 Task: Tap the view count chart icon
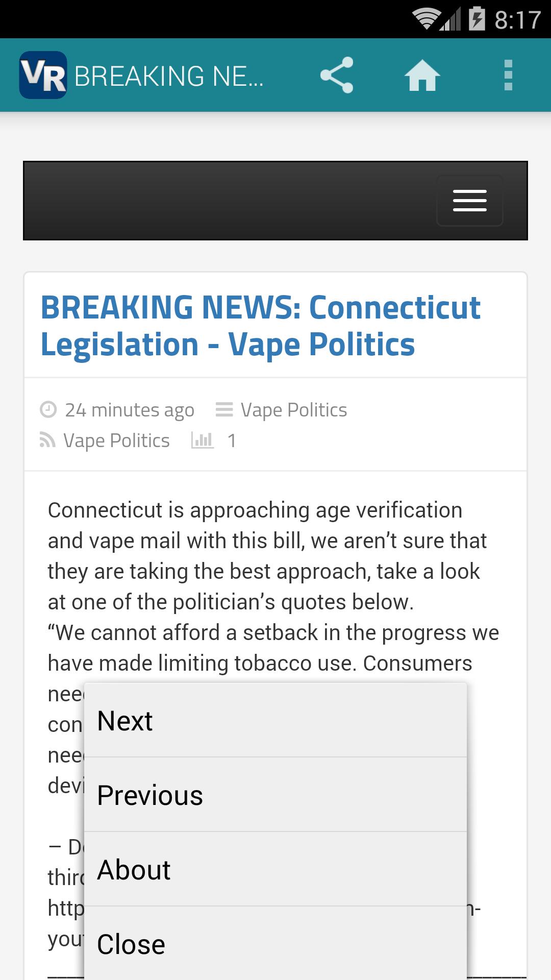tap(203, 440)
